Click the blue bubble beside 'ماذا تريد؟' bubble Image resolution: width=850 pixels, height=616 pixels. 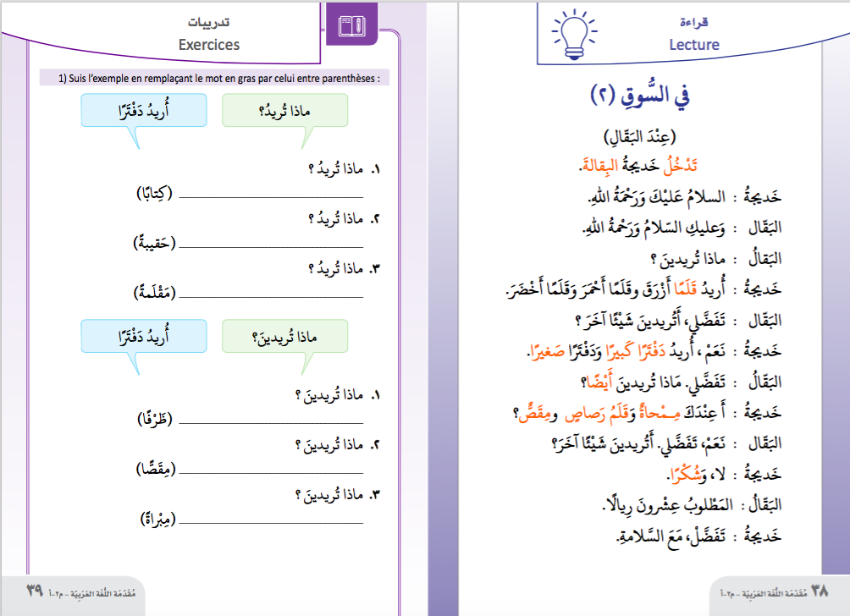point(144,111)
